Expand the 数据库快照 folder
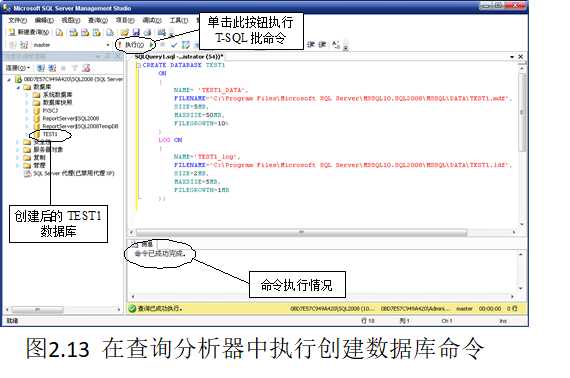 click(27, 102)
